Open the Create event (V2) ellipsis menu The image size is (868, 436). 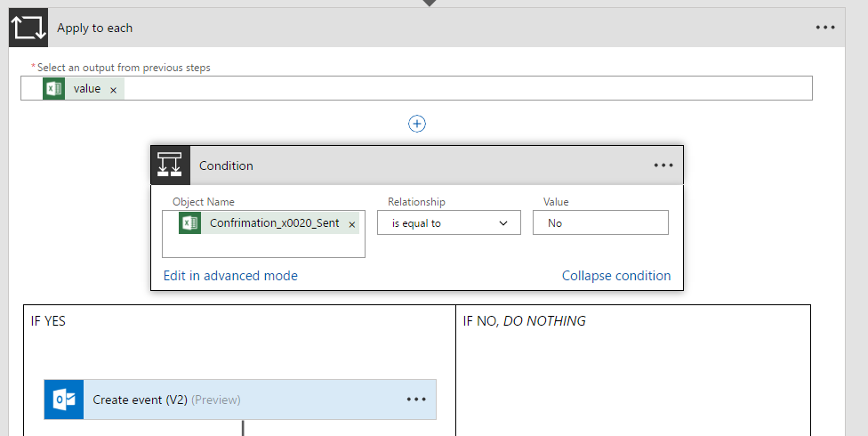pos(416,400)
